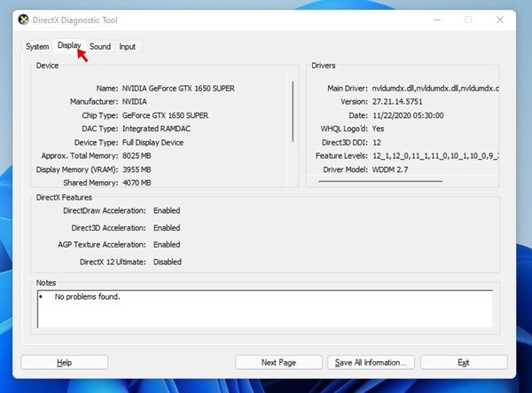Maximize the DirectX Diagnostic Tool window
The width and height of the screenshot is (532, 393).
[x=467, y=20]
